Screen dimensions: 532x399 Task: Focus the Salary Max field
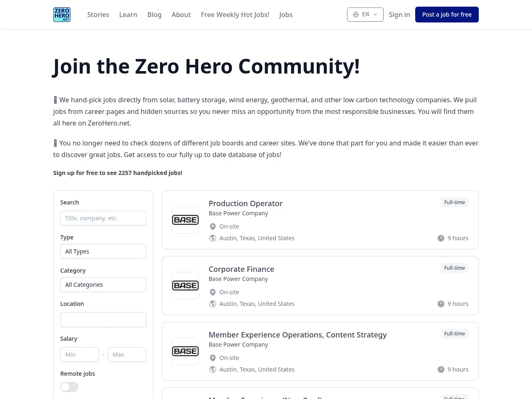[127, 355]
